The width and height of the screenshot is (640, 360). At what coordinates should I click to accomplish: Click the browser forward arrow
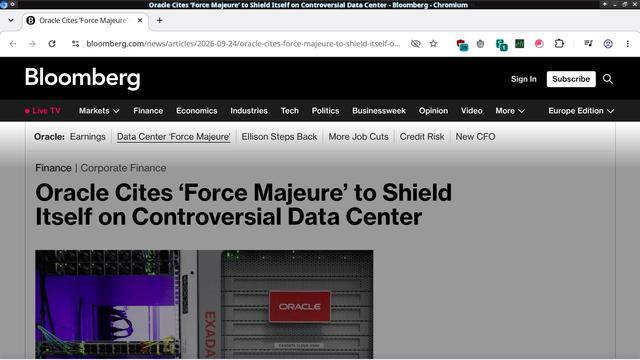pos(32,44)
